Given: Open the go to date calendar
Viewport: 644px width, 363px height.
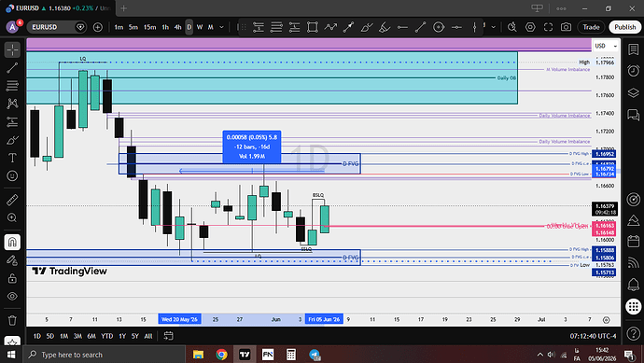Looking at the screenshot, I should pyautogui.click(x=168, y=336).
